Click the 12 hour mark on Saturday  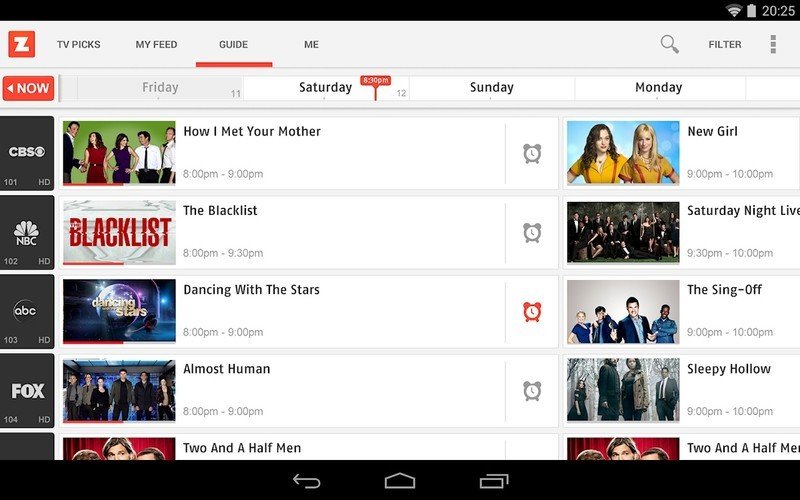402,93
